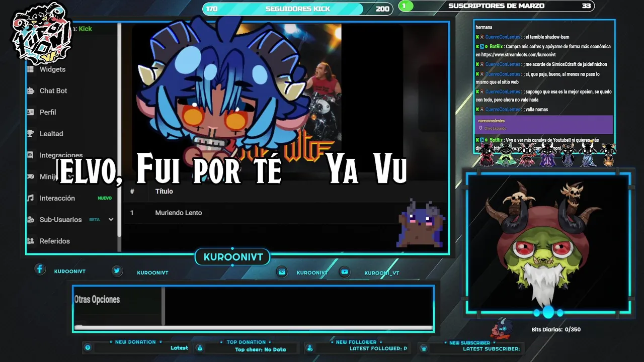644x362 pixels.
Task: Click the central KUROONIVT name badge
Action: (x=233, y=257)
